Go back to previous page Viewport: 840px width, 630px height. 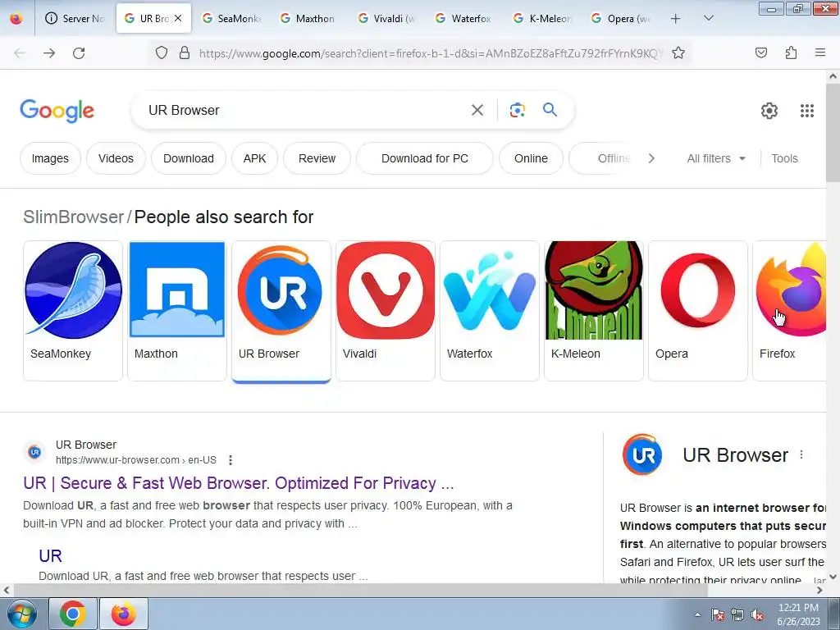click(20, 52)
